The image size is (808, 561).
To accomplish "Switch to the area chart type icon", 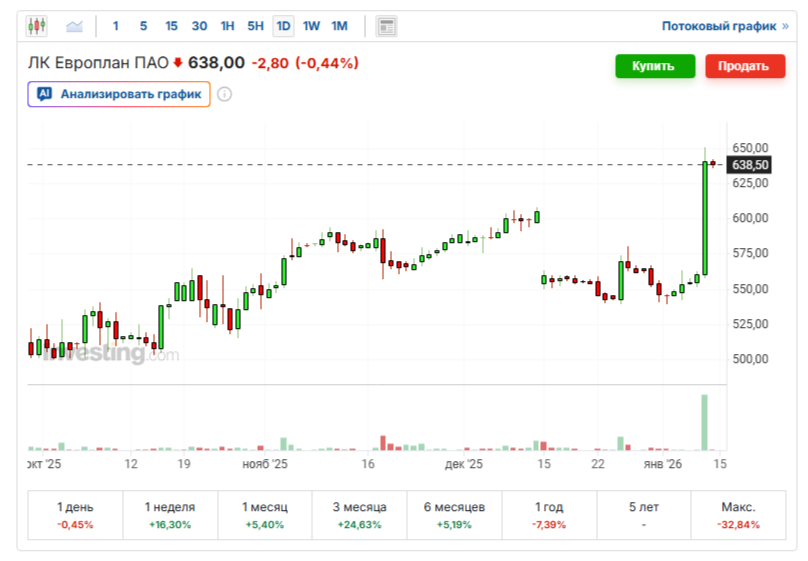I will [x=74, y=26].
